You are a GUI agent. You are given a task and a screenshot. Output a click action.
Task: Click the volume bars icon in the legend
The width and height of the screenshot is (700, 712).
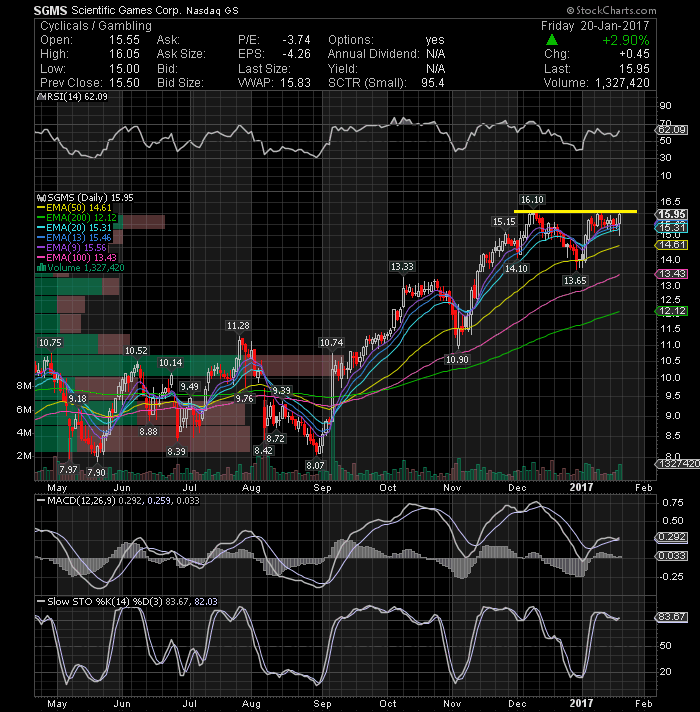[x=41, y=267]
